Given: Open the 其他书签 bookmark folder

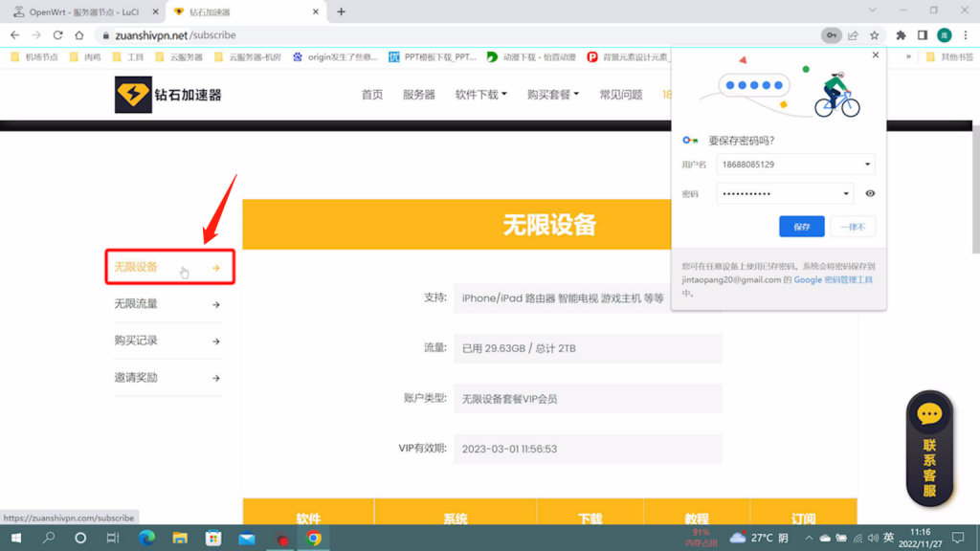Looking at the screenshot, I should coord(950,56).
